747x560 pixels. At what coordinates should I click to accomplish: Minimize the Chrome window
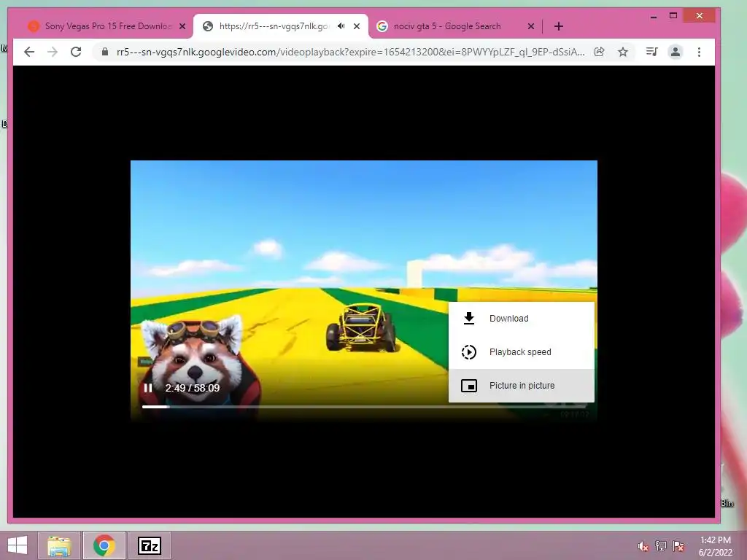click(x=654, y=17)
